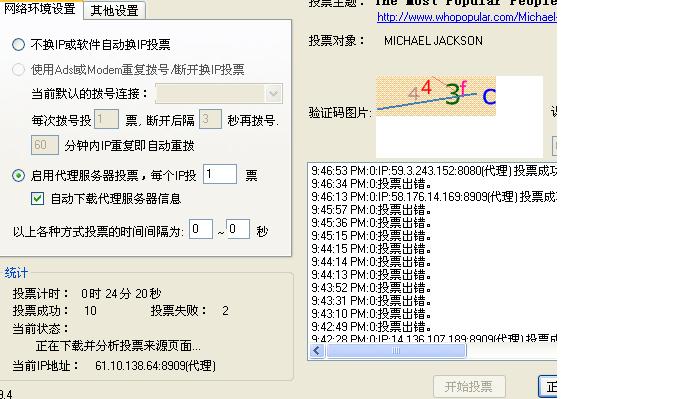The height and width of the screenshot is (399, 683).
Task: Click the log's horizontal scrollbar thumb
Action: 396,351
